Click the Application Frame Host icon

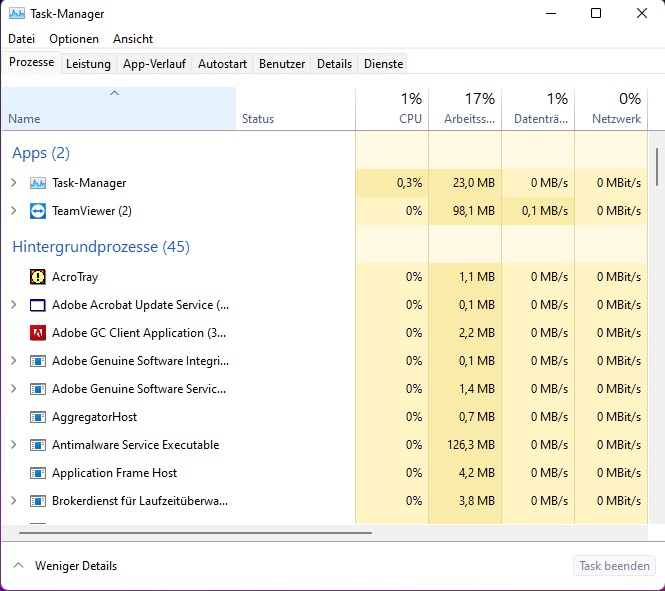pos(38,473)
